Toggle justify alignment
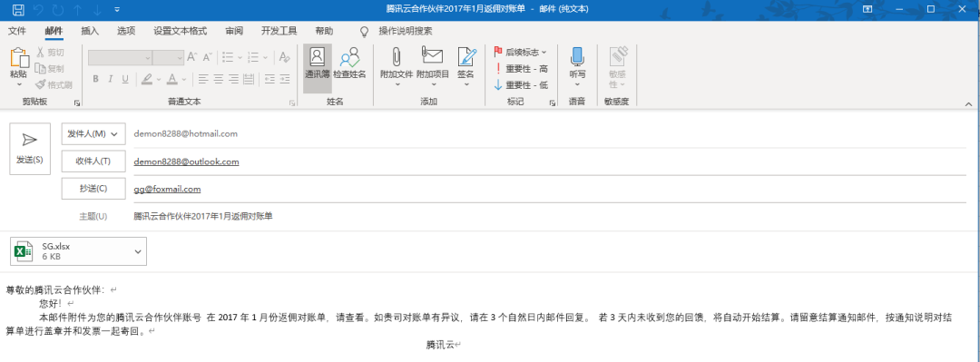The height and width of the screenshot is (362, 980). tap(249, 79)
